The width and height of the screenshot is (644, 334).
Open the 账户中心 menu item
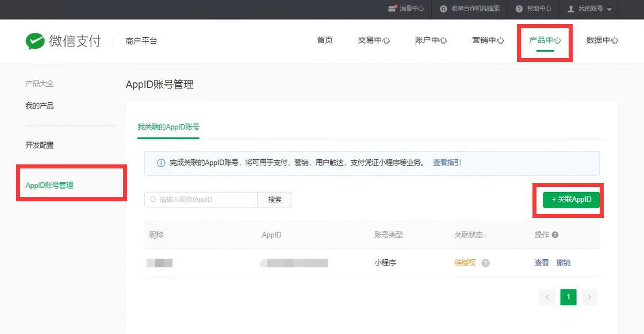pos(431,40)
